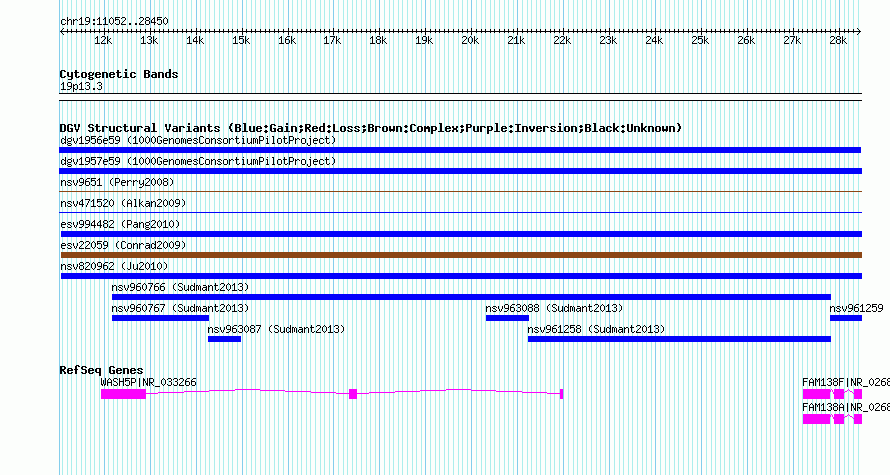Click the 19p13.3 band label

pyautogui.click(x=81, y=86)
